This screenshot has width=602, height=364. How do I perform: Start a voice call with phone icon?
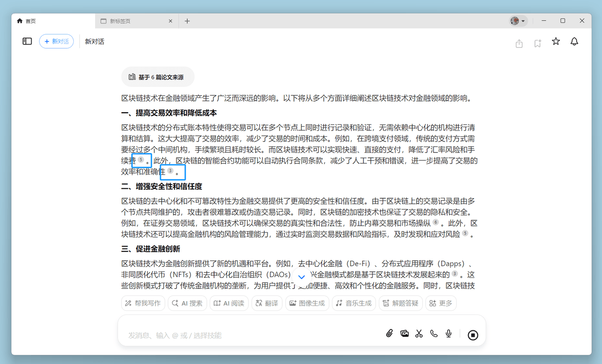[x=434, y=333]
